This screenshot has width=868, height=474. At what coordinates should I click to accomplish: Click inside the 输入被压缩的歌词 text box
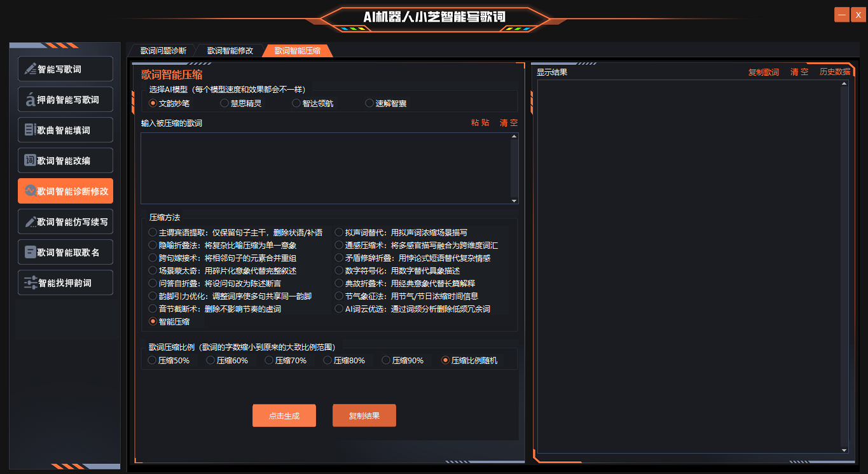(324, 168)
